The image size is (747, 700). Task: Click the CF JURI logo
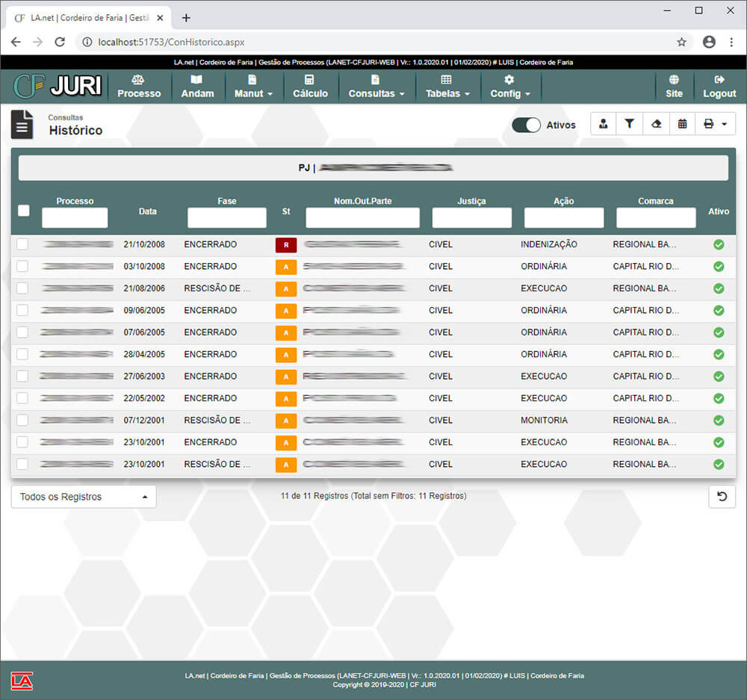(58, 87)
